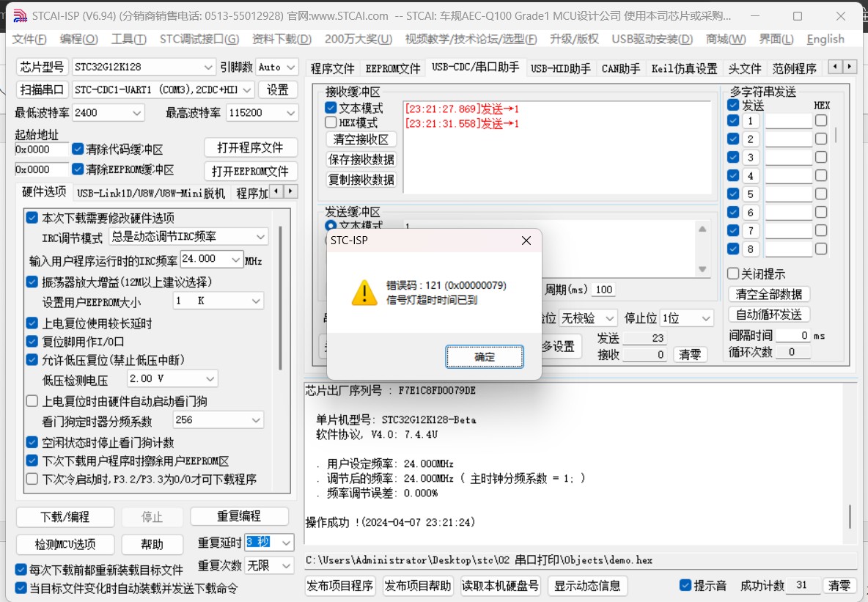Viewport: 868px width, 602px height.
Task: Click the hardware options vertical scrollbar
Action: (281, 298)
